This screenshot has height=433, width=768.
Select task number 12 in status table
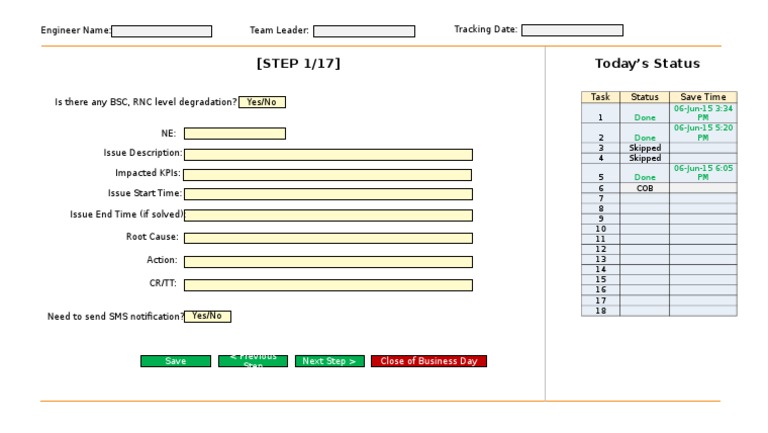point(600,249)
